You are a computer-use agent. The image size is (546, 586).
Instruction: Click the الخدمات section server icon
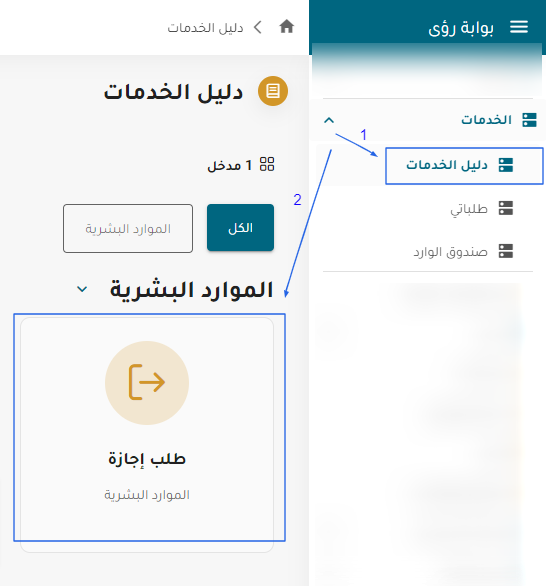529,120
